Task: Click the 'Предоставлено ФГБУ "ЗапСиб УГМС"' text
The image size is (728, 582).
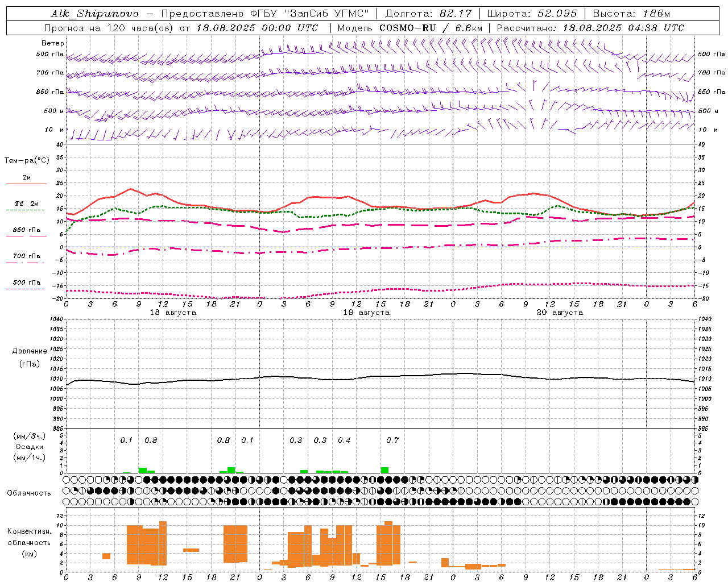Action: (266, 14)
